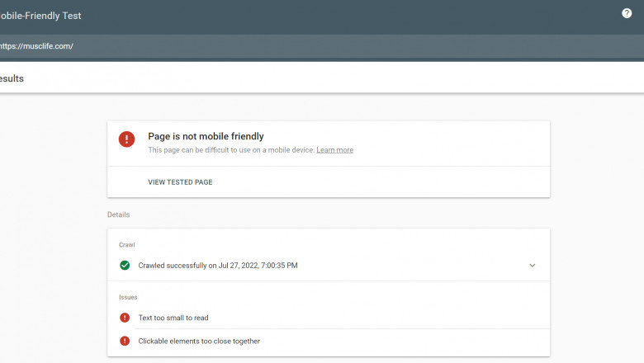Click the green crawl success checkmark icon

click(125, 266)
